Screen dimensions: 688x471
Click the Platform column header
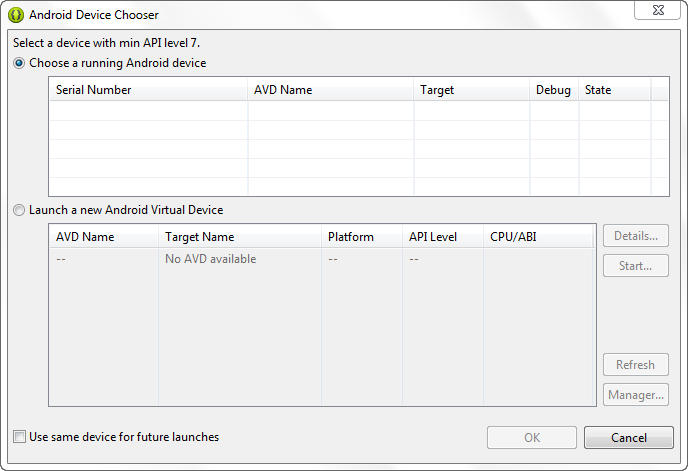[362, 237]
